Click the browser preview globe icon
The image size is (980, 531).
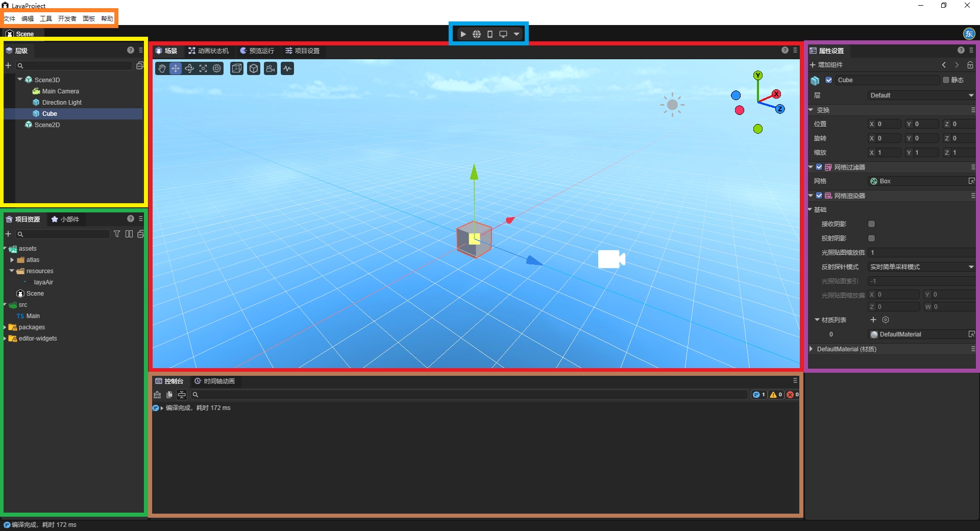(476, 34)
